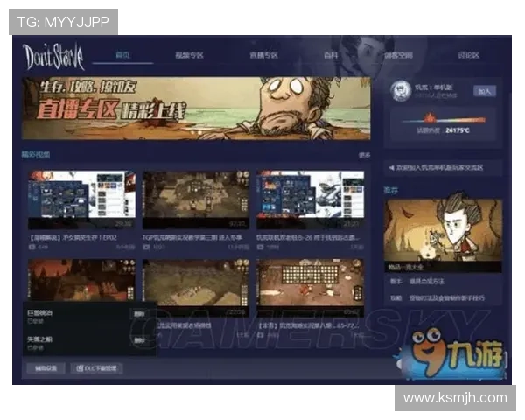Click the video title ending with EP02
Viewport: 525px width, 420px height.
[x=73, y=238]
